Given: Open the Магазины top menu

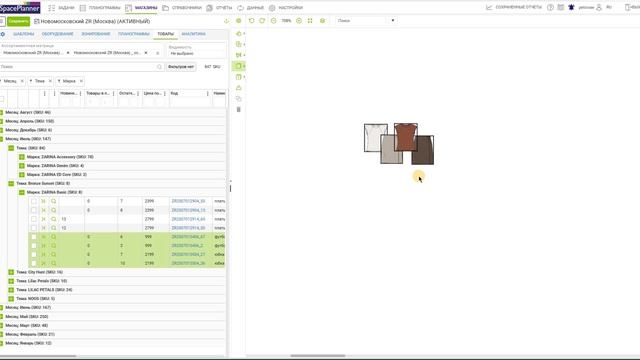Looking at the screenshot, I should (x=141, y=8).
